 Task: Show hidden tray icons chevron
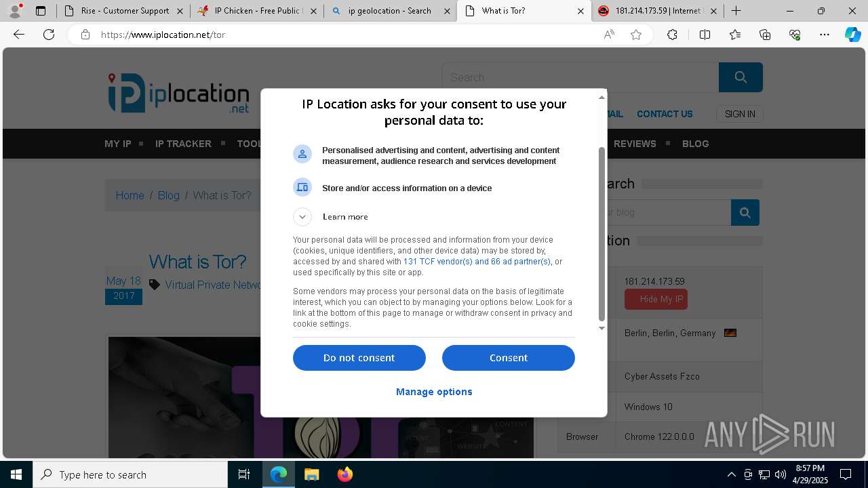point(731,474)
